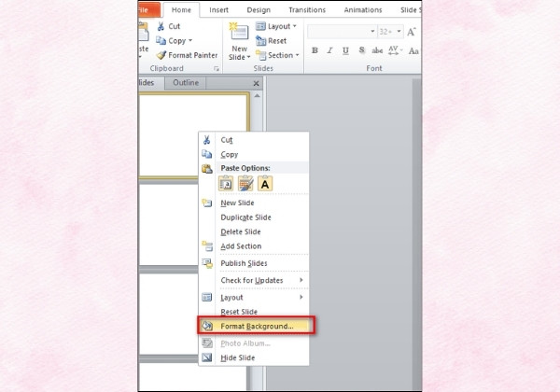Toggle Underline formatting
The height and width of the screenshot is (392, 560).
[x=345, y=50]
